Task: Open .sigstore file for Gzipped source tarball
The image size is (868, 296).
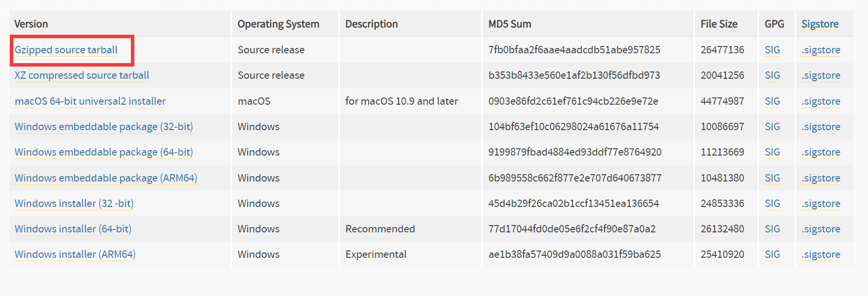Action: click(x=821, y=50)
